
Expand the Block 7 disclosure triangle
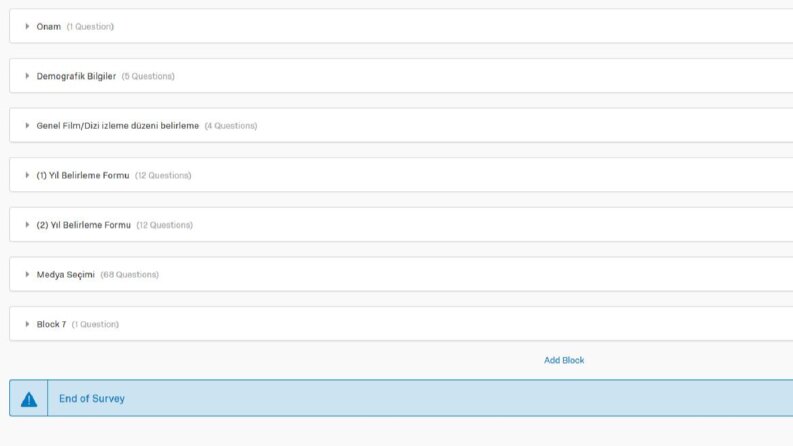[x=27, y=324]
